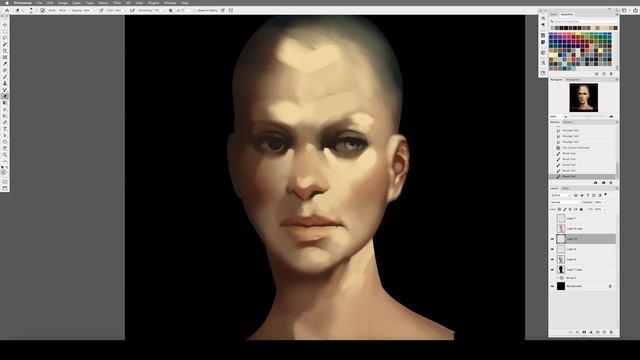
Task: Open layer blend mode dropdown
Action: click(x=565, y=202)
